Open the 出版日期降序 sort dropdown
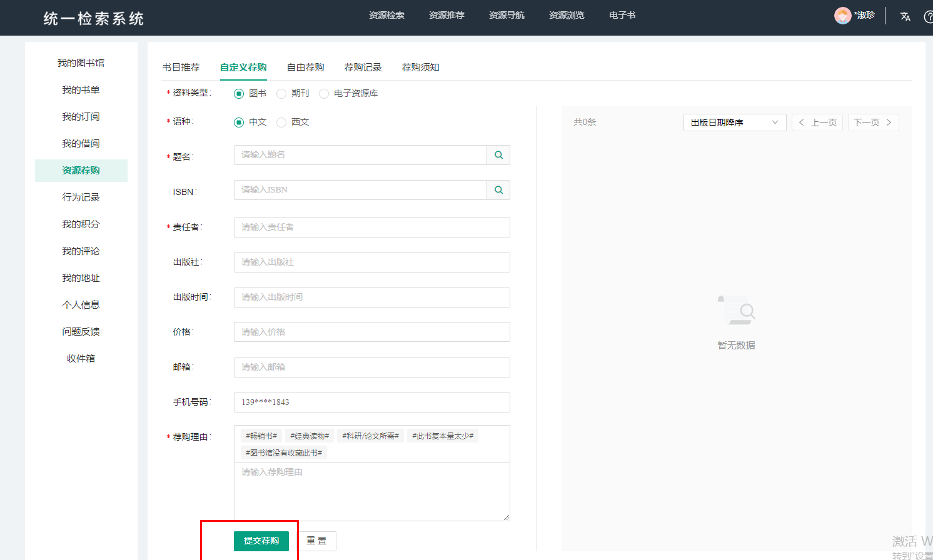Screen dimensions: 933x560 tap(734, 122)
